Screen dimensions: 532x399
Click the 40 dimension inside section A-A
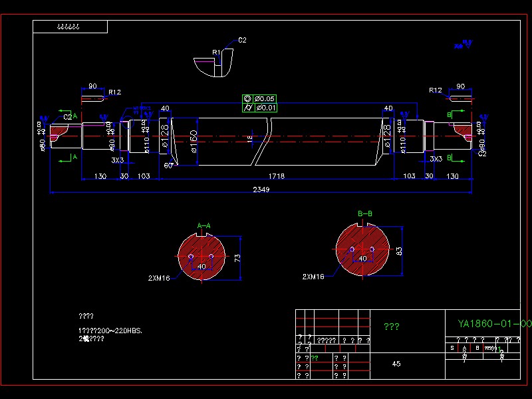click(201, 267)
